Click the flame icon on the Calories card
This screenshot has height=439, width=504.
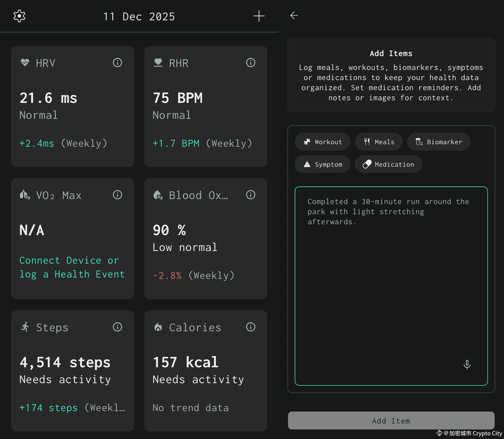coord(158,327)
